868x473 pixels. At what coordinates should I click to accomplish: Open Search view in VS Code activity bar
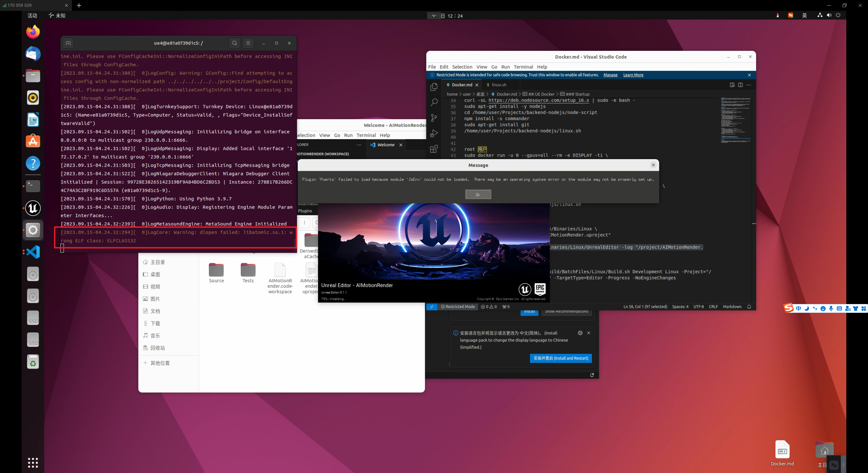coord(434,102)
